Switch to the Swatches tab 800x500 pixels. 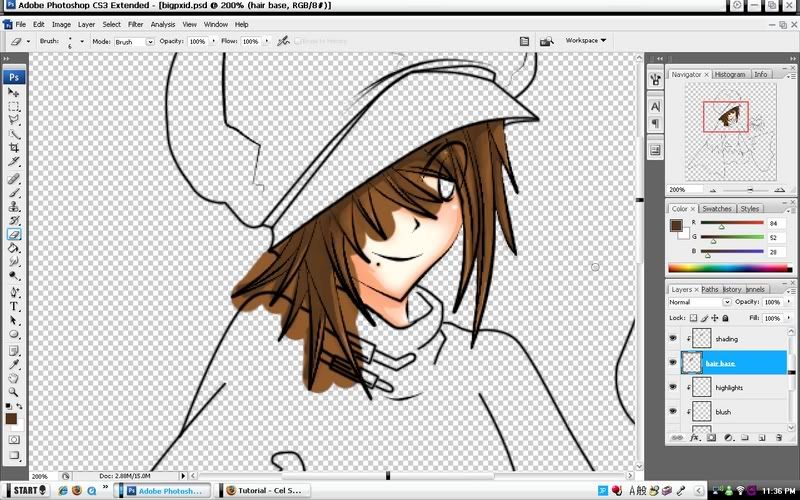(717, 209)
